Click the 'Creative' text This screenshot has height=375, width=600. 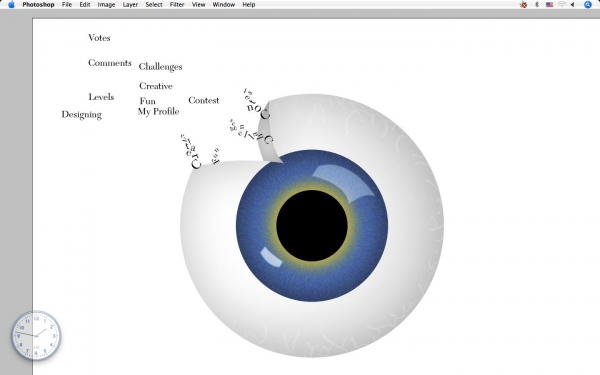point(156,86)
